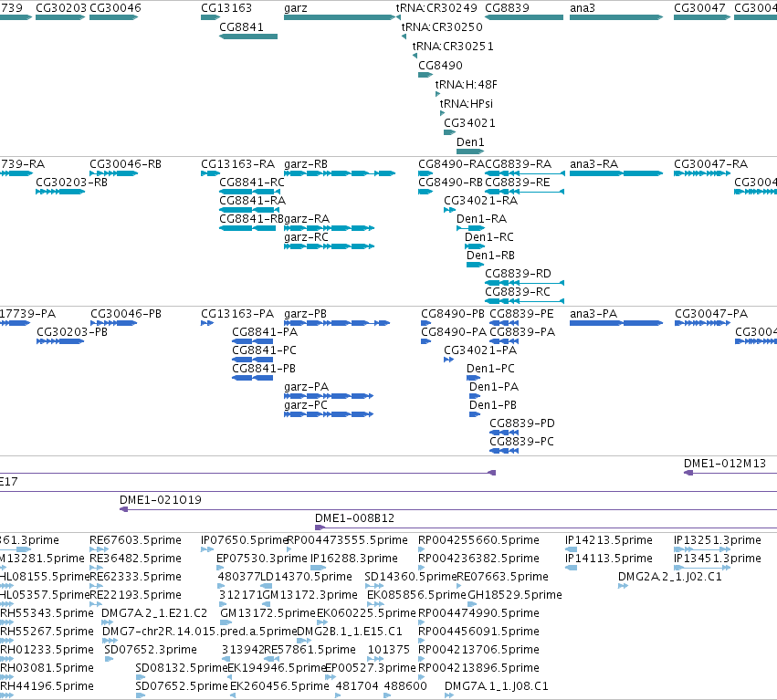This screenshot has width=777, height=700.
Task: Click the ana3-RA transcript label
Action: click(x=593, y=164)
